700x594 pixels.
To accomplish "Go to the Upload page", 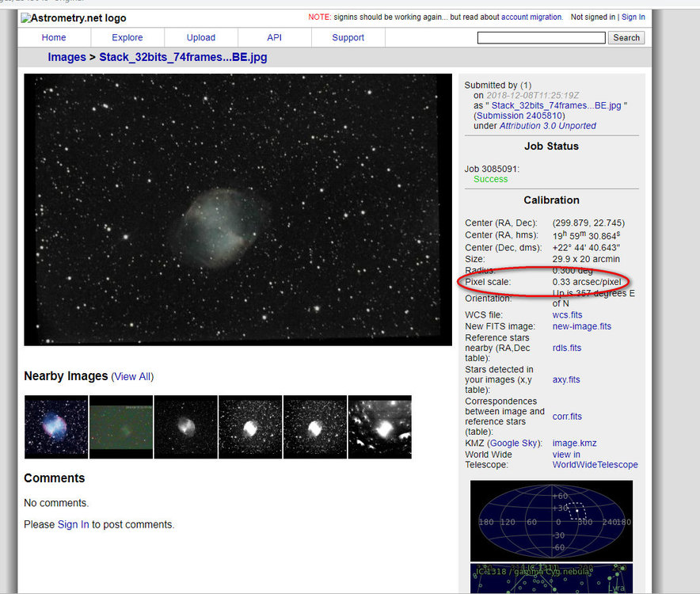I will [x=201, y=37].
